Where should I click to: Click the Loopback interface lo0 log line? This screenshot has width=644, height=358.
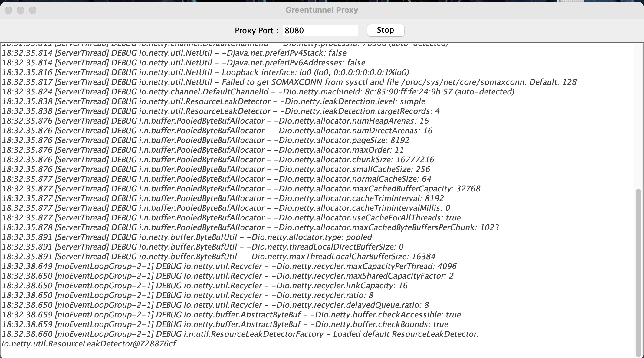206,72
